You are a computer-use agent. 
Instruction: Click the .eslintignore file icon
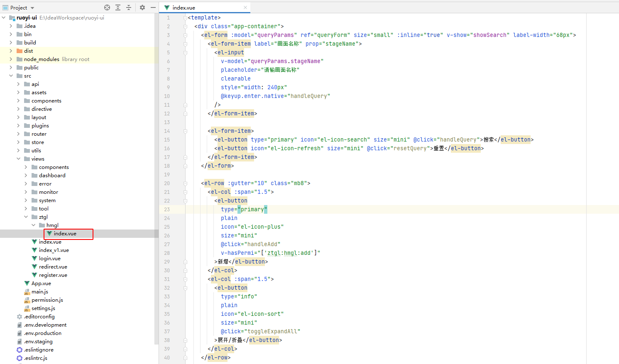[20, 350]
